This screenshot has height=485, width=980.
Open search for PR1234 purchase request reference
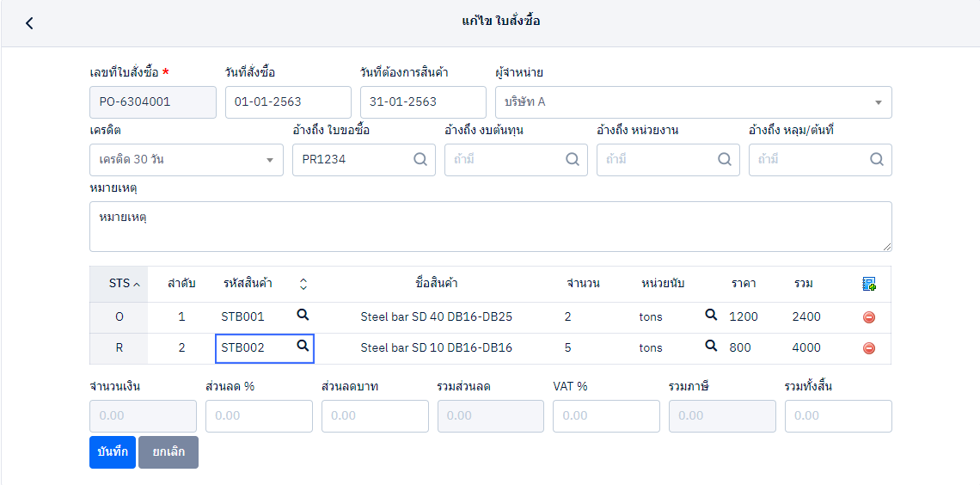420,159
